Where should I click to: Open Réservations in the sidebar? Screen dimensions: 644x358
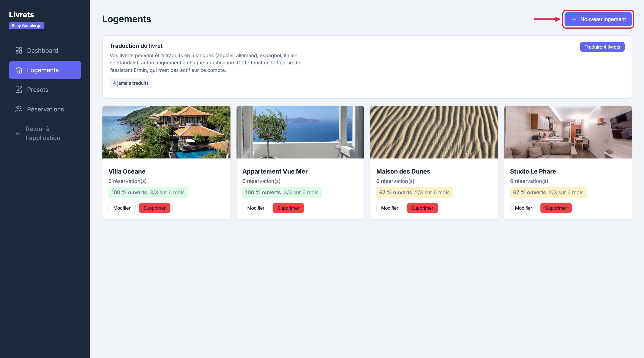[45, 109]
